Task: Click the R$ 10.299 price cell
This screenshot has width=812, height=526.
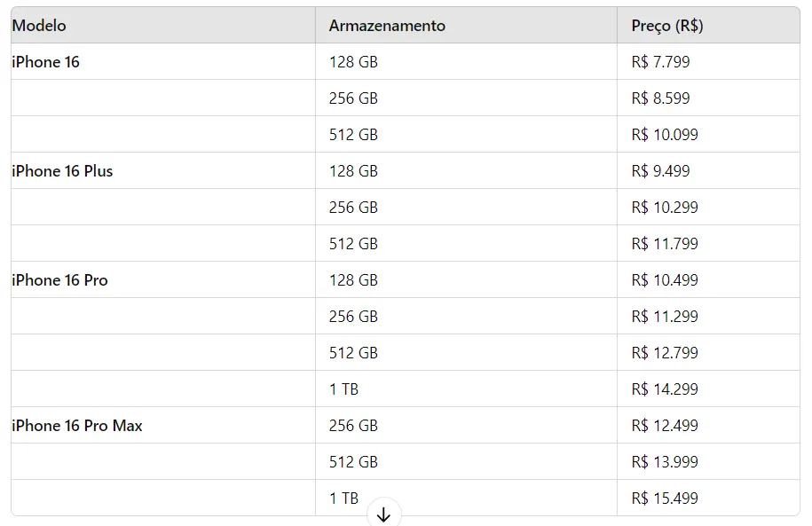Action: (x=708, y=207)
